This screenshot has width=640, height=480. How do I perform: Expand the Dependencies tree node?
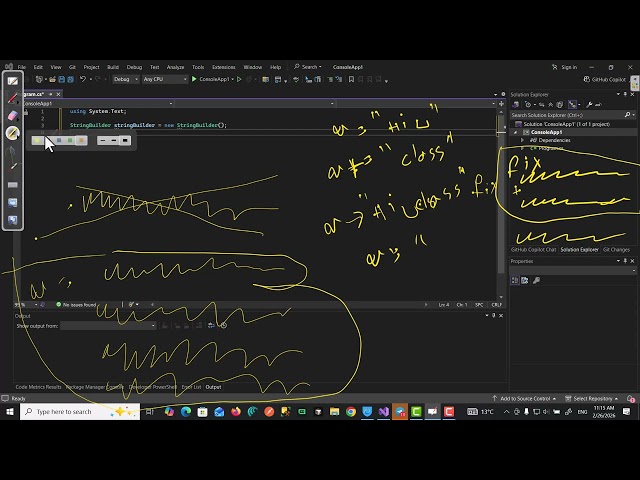tap(522, 140)
